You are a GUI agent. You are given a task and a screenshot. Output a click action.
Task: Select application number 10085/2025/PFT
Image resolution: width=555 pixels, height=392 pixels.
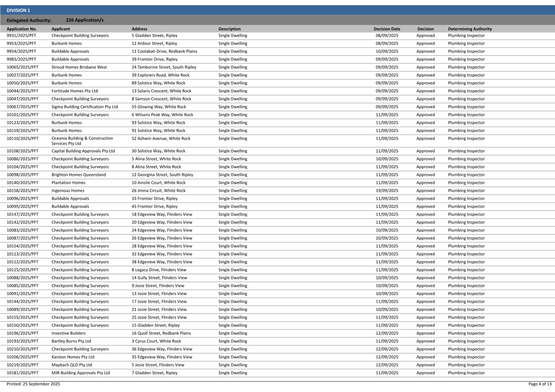(22, 286)
